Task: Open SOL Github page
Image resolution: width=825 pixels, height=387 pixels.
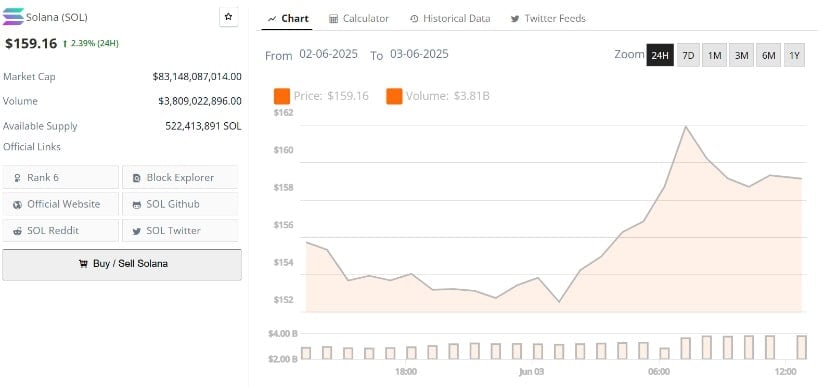Action: coord(180,204)
